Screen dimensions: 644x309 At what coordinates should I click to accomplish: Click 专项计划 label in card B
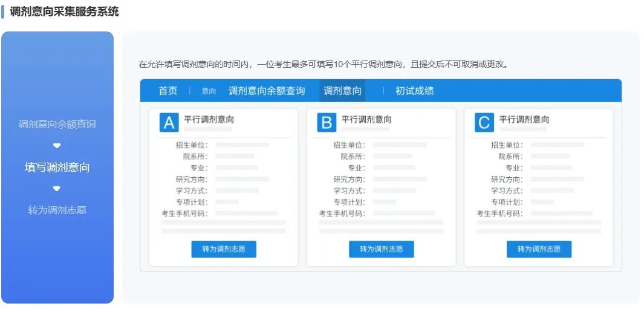tap(350, 202)
